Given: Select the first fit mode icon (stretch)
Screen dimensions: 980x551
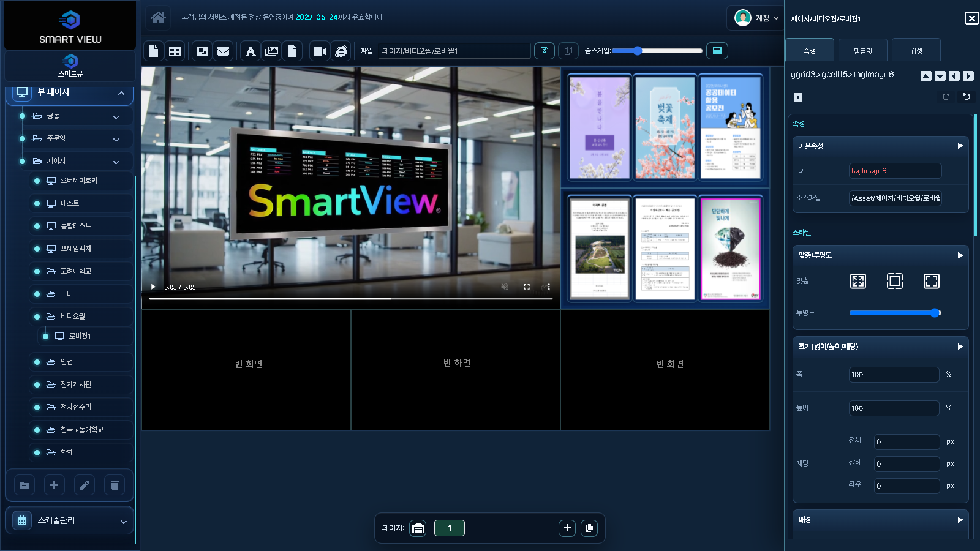Looking at the screenshot, I should pos(858,281).
